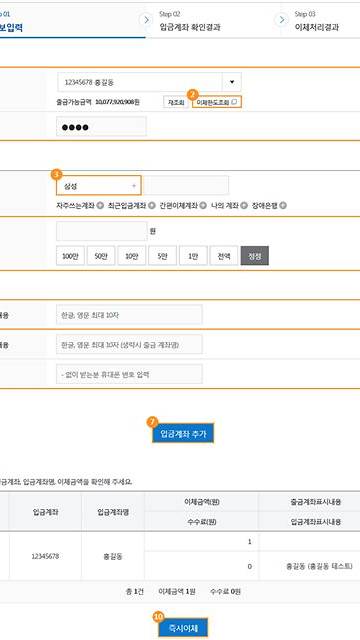Go to Step 03 이체처리결과

point(316,22)
